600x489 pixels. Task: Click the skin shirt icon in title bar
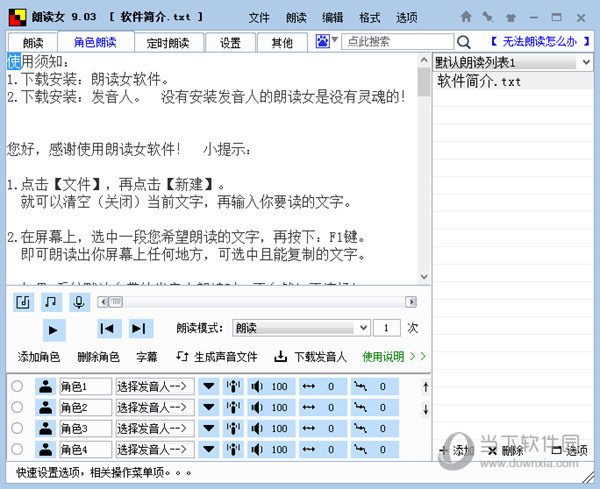(x=511, y=17)
